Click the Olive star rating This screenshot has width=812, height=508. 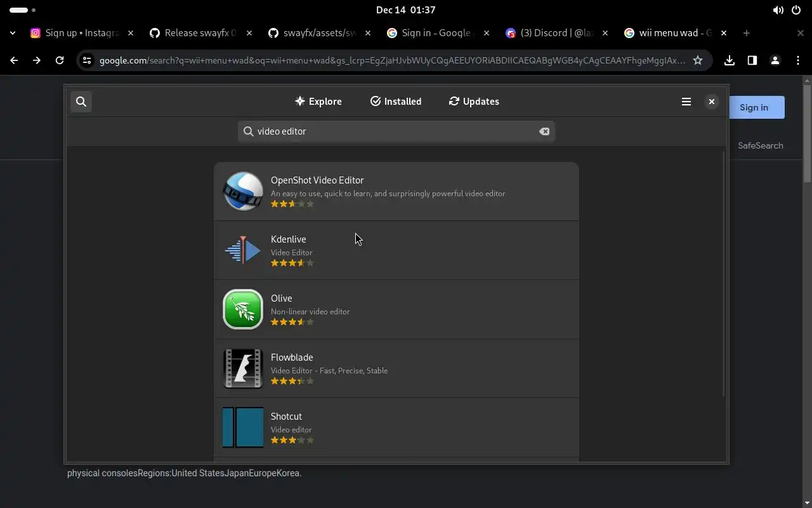click(x=292, y=322)
